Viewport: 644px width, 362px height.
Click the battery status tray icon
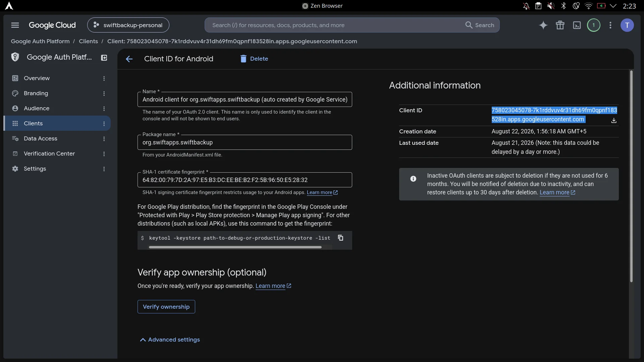(x=601, y=6)
